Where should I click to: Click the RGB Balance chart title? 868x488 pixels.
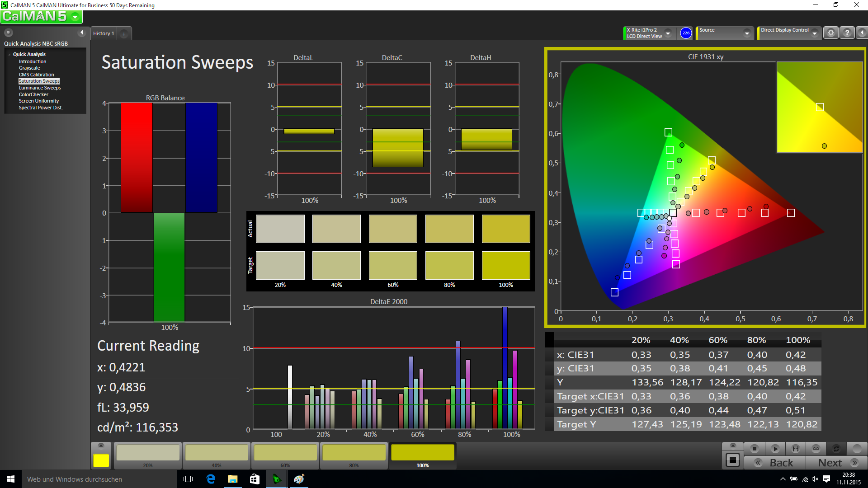point(165,98)
